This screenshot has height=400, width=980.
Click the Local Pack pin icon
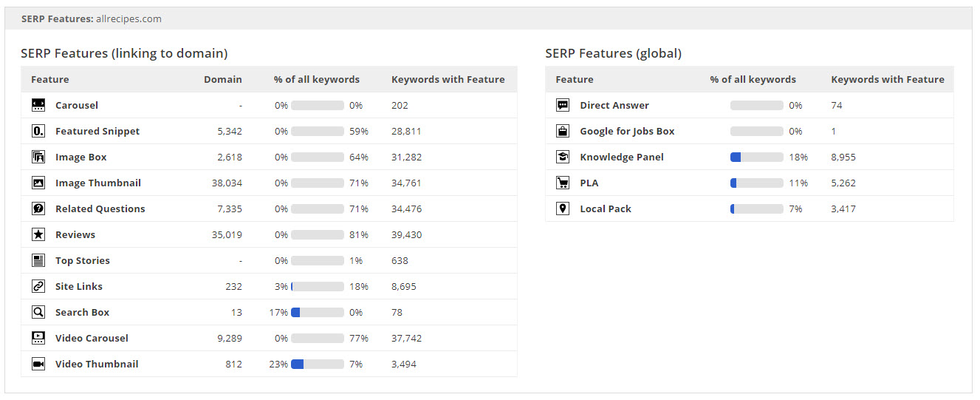(x=563, y=209)
